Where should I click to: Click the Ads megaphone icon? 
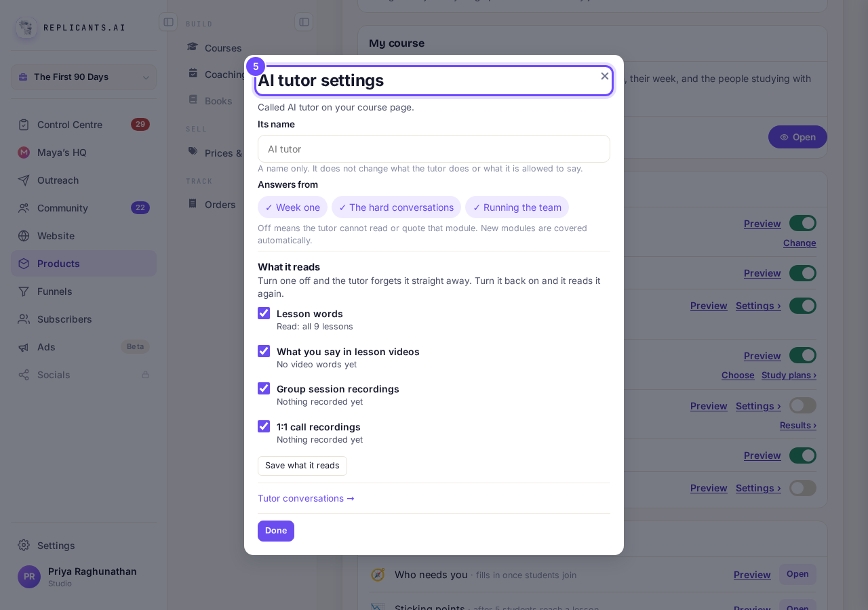24,347
